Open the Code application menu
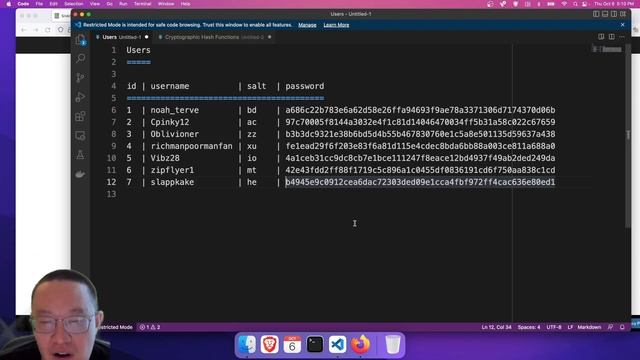Viewport: 640px width, 360px height. coord(23,4)
